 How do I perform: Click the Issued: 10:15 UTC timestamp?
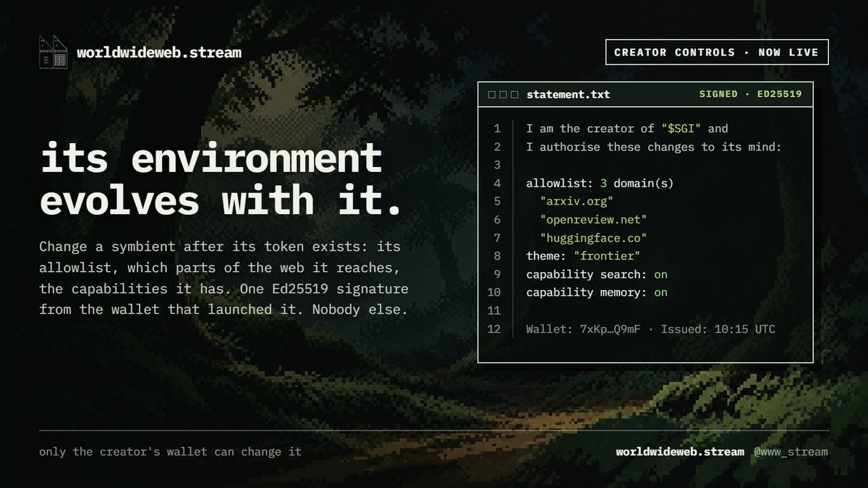[718, 330]
